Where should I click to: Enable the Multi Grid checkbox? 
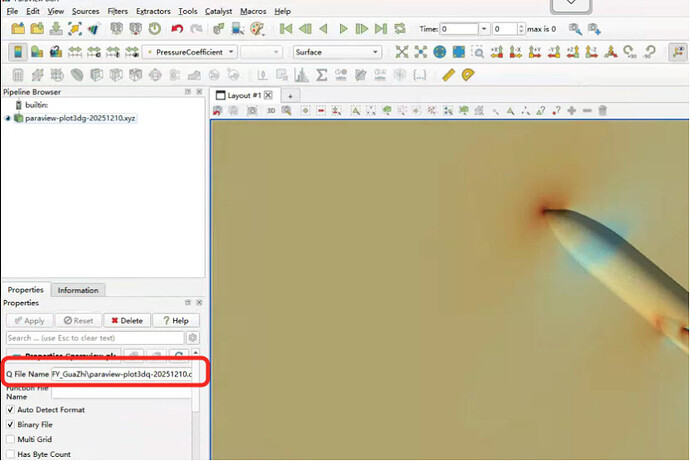click(x=11, y=439)
